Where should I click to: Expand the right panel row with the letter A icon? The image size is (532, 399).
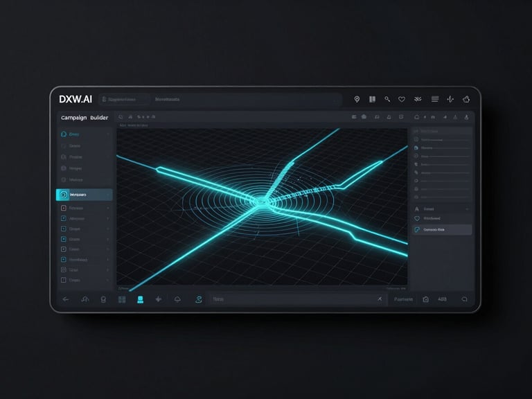467,209
